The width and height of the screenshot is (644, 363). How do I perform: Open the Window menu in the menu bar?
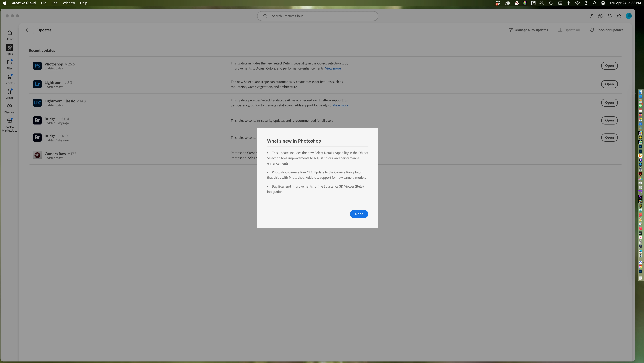(69, 3)
